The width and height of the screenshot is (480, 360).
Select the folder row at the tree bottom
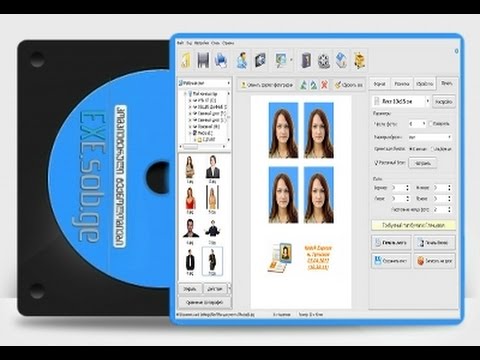(207, 140)
